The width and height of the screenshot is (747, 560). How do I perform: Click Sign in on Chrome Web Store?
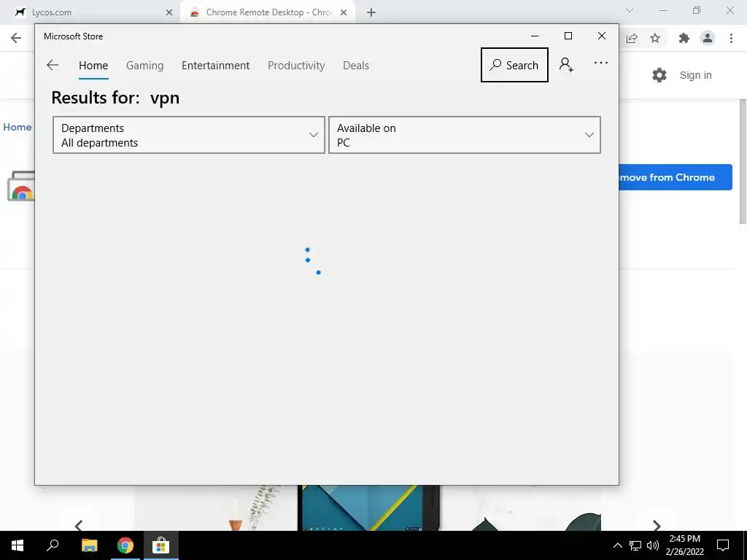pos(695,75)
